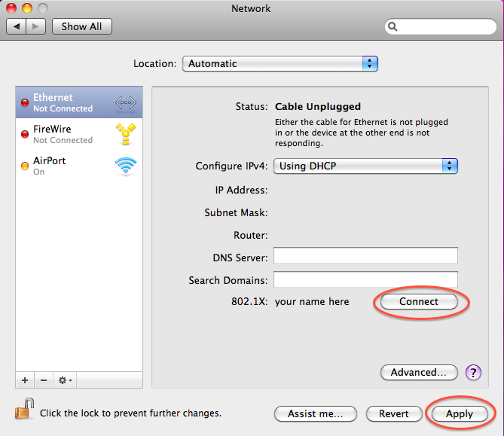
Task: Click the red status dot beside FireWire
Action: (25, 134)
